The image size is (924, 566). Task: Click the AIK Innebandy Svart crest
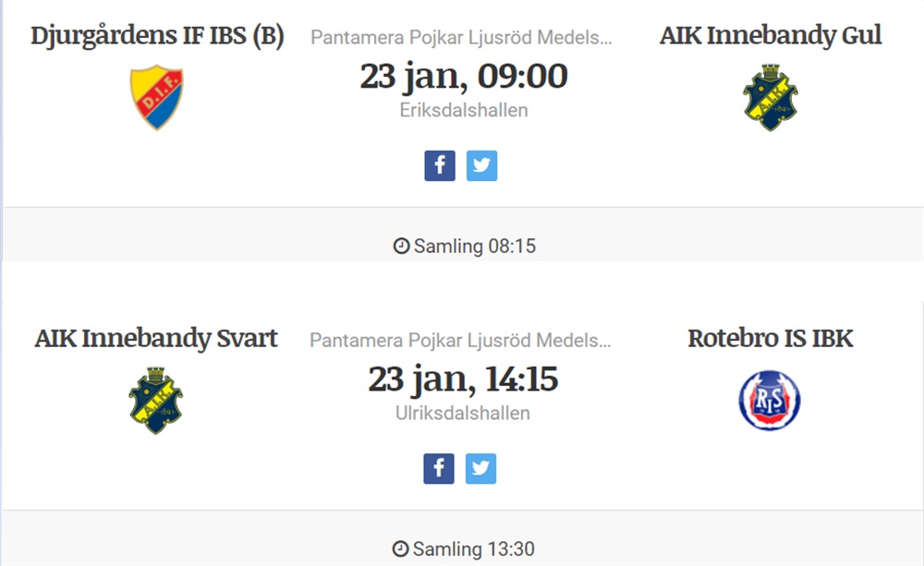[x=155, y=401]
